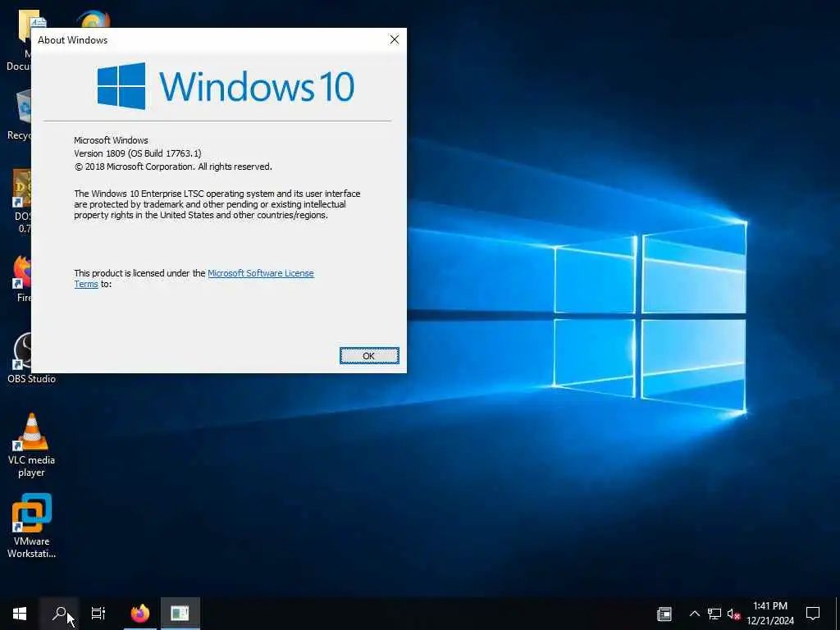Screen dimensions: 840x630
Task: Click the Windows 10 Enterprise LTSC paragraph
Action: tap(217, 204)
